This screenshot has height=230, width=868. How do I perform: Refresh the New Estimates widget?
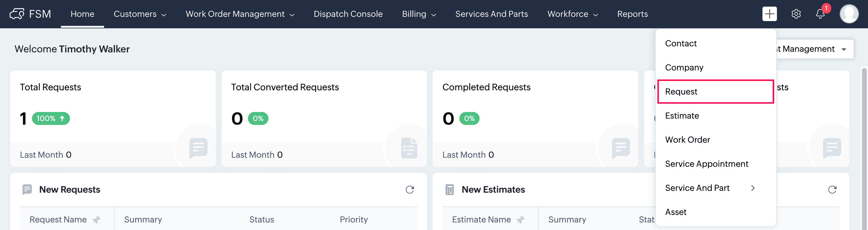click(832, 190)
